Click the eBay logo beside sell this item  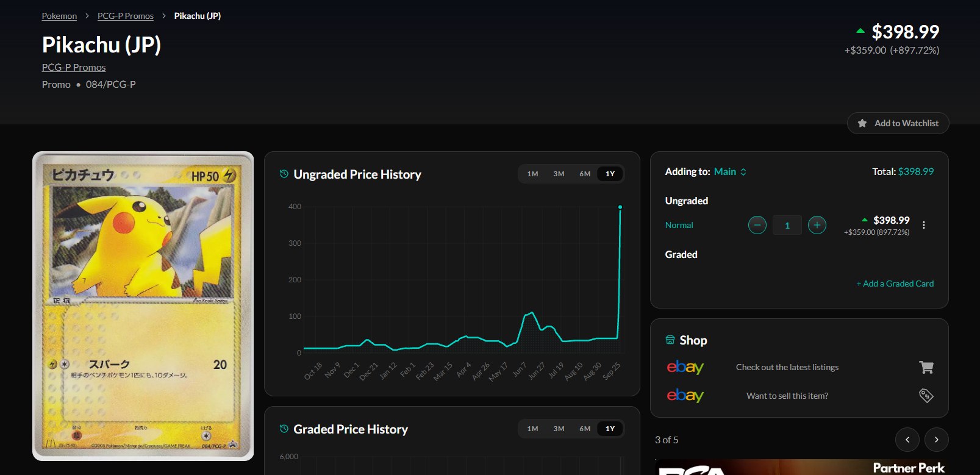pos(685,396)
